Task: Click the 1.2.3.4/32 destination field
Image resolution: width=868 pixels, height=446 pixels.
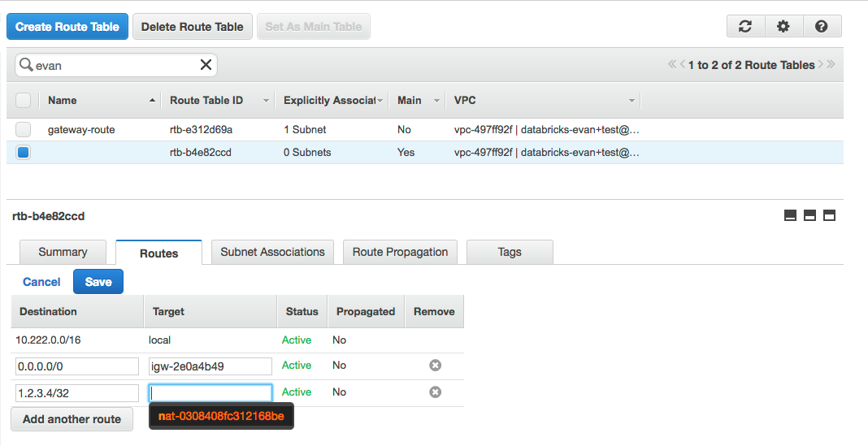Action: coord(77,392)
